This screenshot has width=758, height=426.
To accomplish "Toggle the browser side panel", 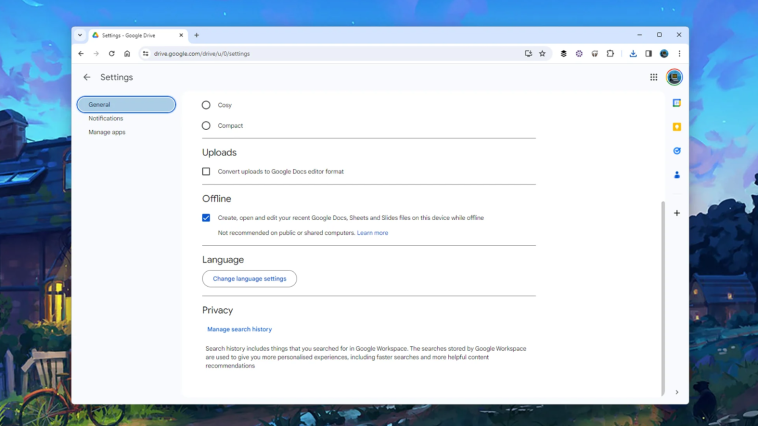I will 648,54.
